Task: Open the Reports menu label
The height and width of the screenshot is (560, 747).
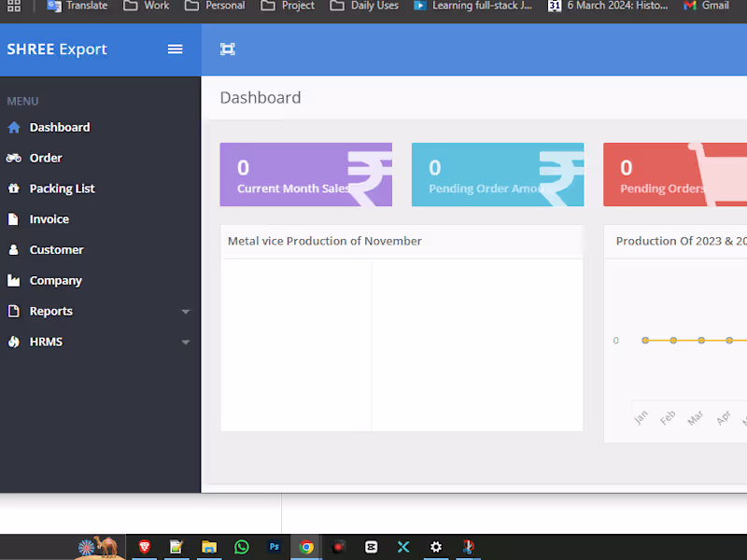Action: (x=51, y=311)
